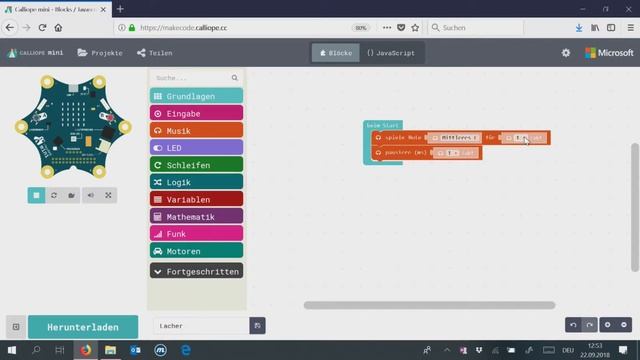Expand the Fortgeschritten section
640x360 pixels.
196,271
